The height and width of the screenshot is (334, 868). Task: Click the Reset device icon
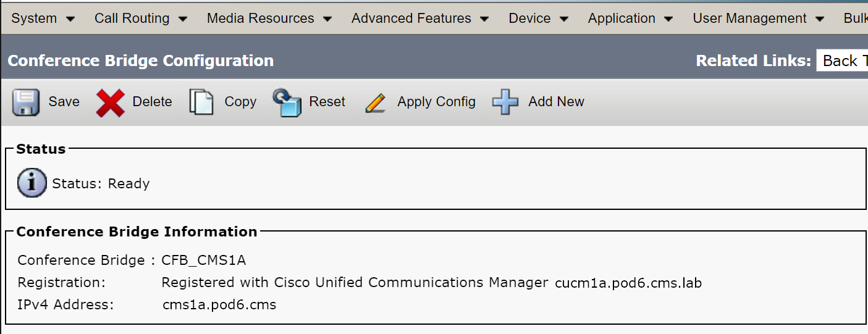pyautogui.click(x=287, y=102)
